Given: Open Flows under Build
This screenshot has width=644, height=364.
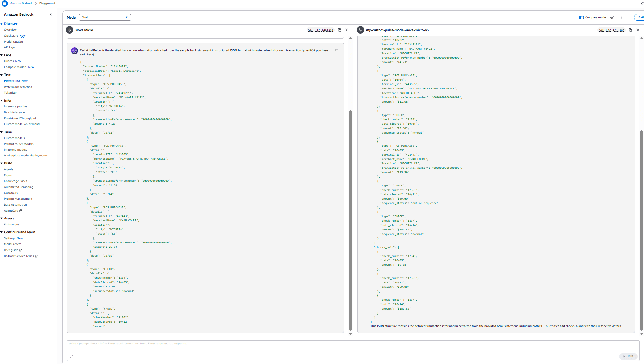Looking at the screenshot, I should (x=8, y=176).
